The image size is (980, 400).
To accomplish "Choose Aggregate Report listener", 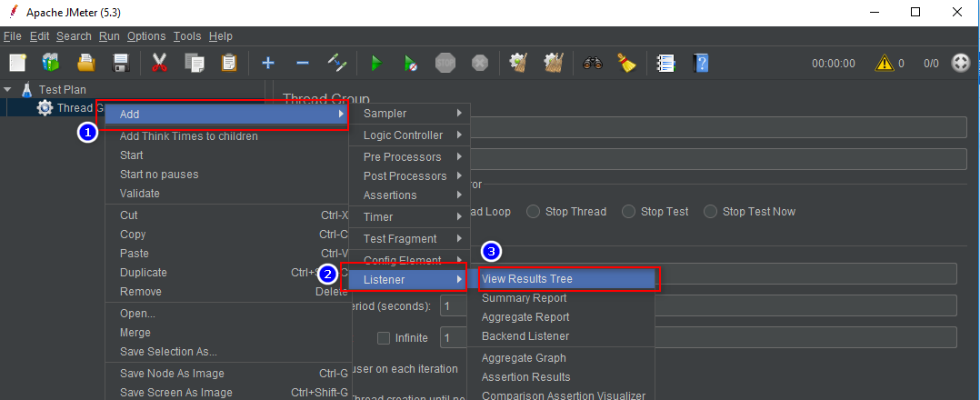I will click(561, 317).
